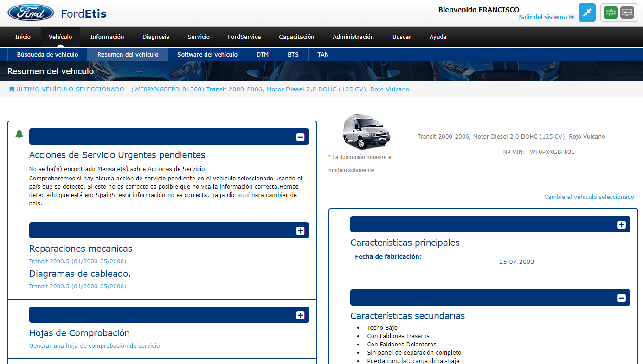
Task: Click 'Sin panel de separación completo' entry
Action: [414, 352]
